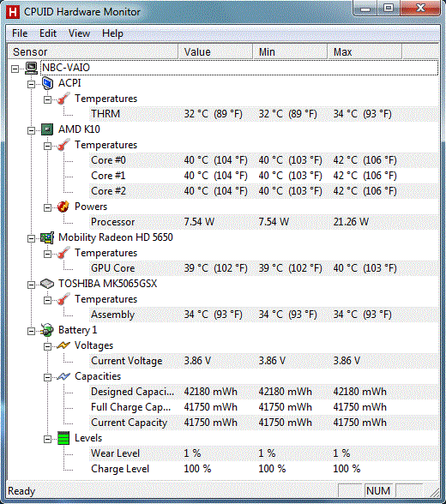Open the File menu
Screen dimensions: 446x504
pyautogui.click(x=20, y=33)
